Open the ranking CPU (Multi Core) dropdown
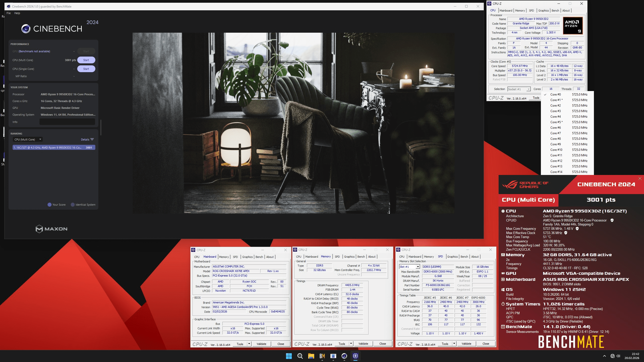This screenshot has height=362, width=644. [x=28, y=140]
